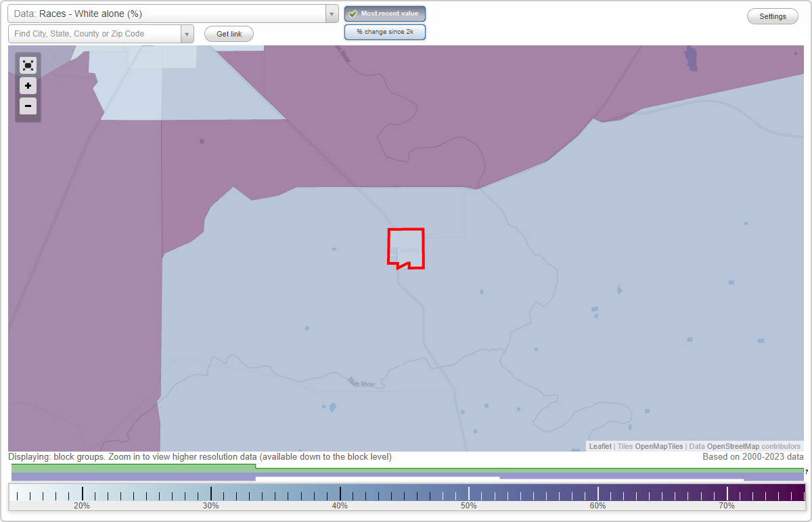812x522 pixels.
Task: Zoom in using the plus icon
Action: [x=28, y=85]
